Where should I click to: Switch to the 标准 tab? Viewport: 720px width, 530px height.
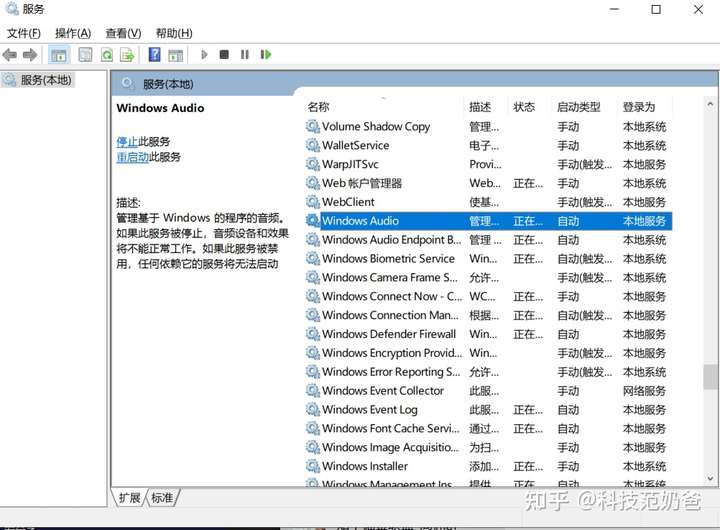click(162, 497)
